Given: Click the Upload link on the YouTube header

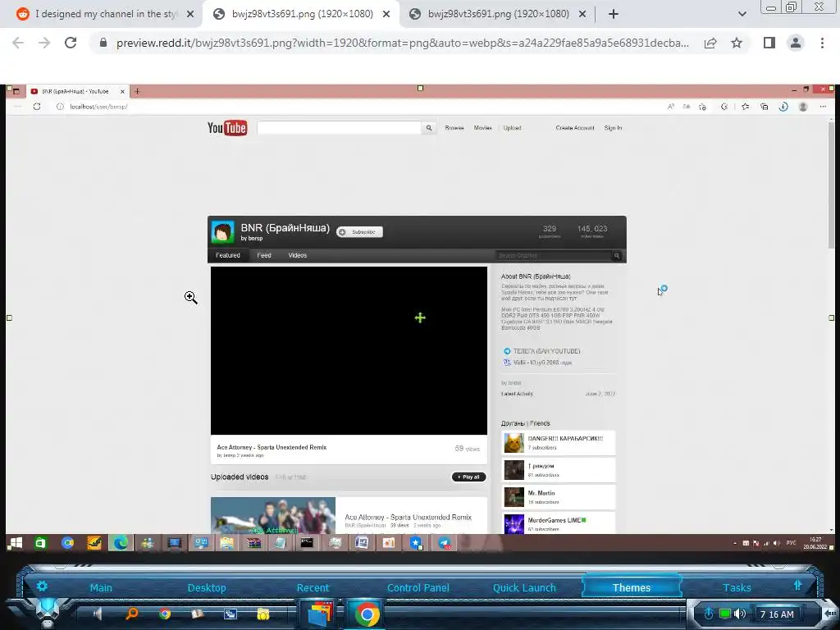Looking at the screenshot, I should click(512, 127).
